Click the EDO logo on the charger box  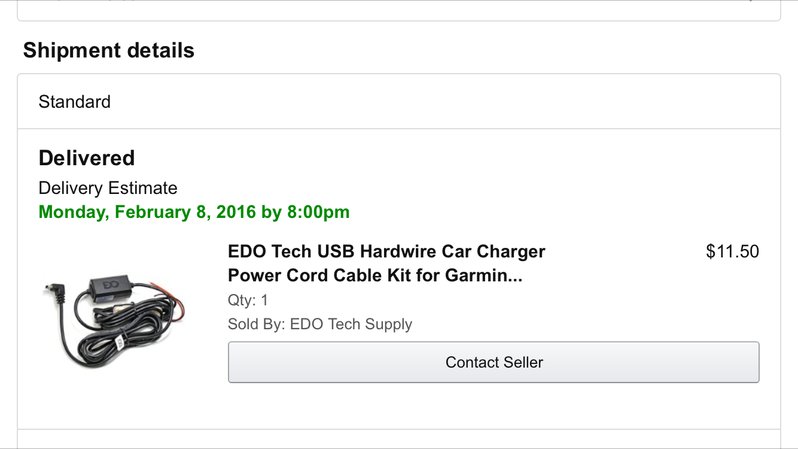point(110,285)
